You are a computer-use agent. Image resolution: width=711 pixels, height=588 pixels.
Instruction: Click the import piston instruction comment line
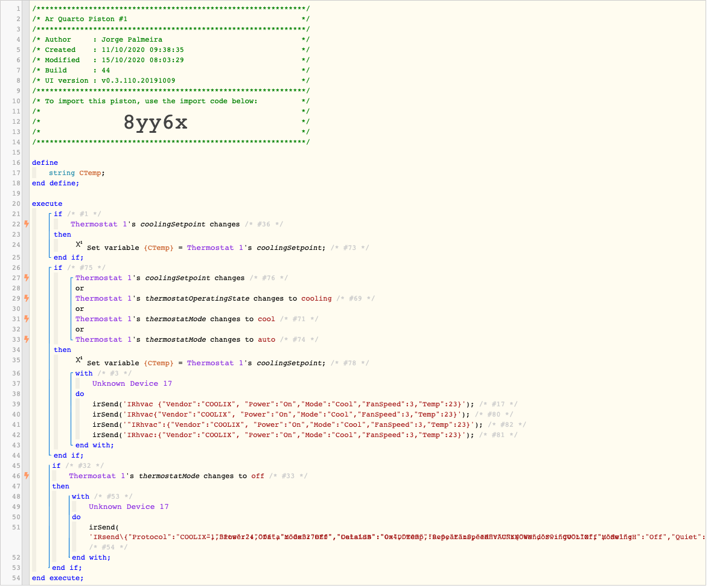pyautogui.click(x=171, y=101)
